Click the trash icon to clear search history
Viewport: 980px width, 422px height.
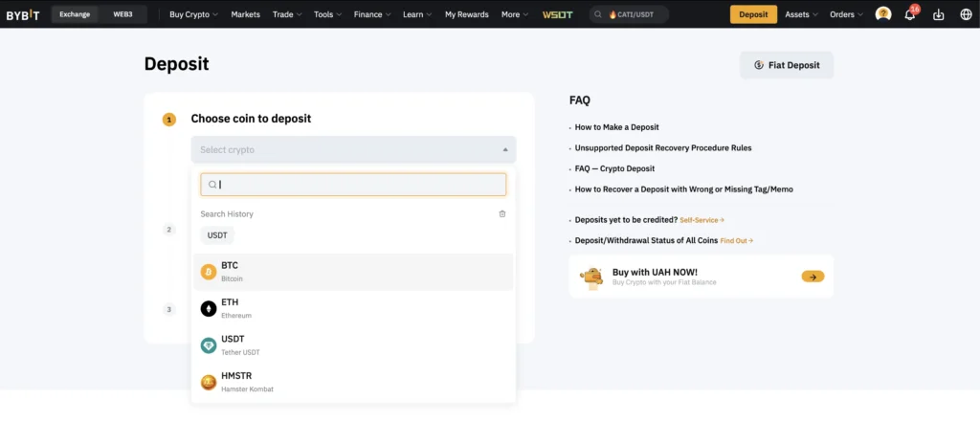point(501,213)
